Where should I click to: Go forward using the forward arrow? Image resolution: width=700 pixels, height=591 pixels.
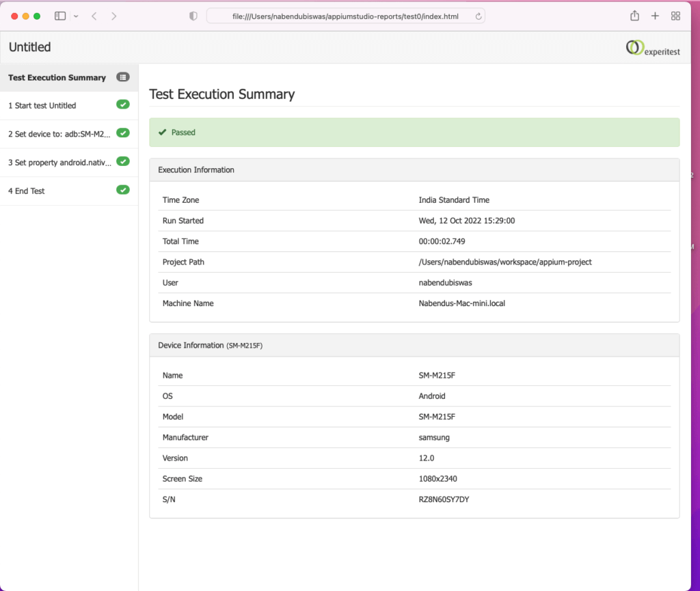(113, 16)
